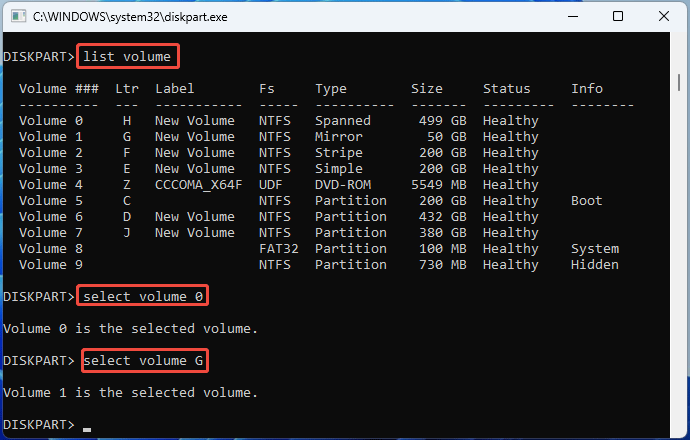Click the Boot info on Volume 5
The height and width of the screenshot is (440, 690).
[x=586, y=200]
